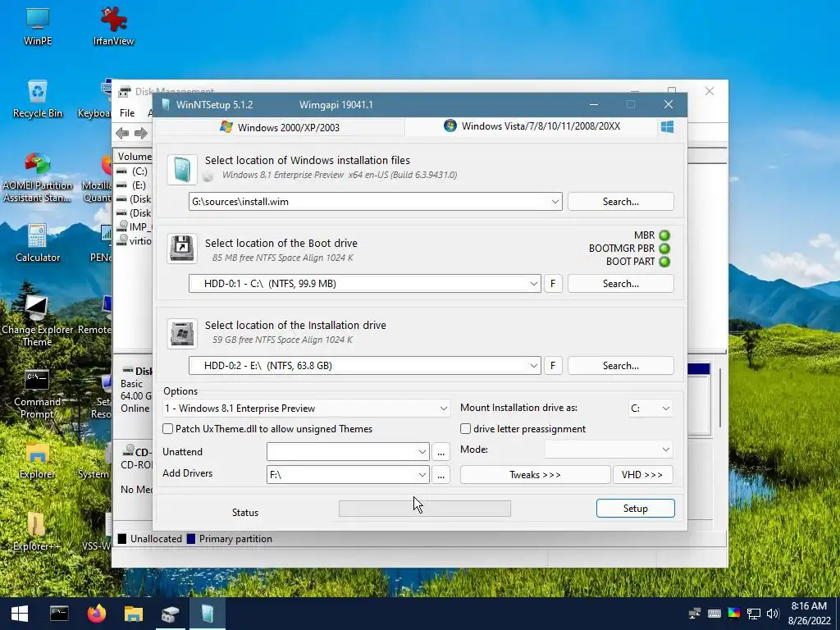Click the Windows Start button
The height and width of the screenshot is (630, 840).
click(20, 614)
